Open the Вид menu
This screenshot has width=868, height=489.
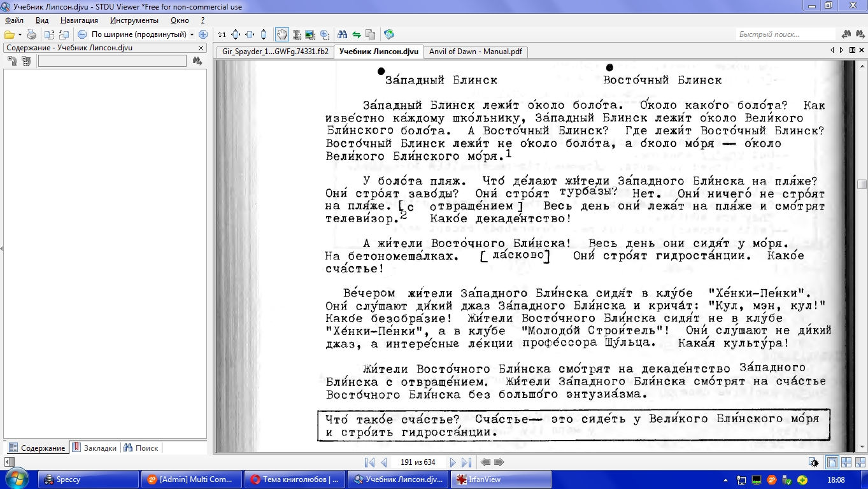pos(41,20)
